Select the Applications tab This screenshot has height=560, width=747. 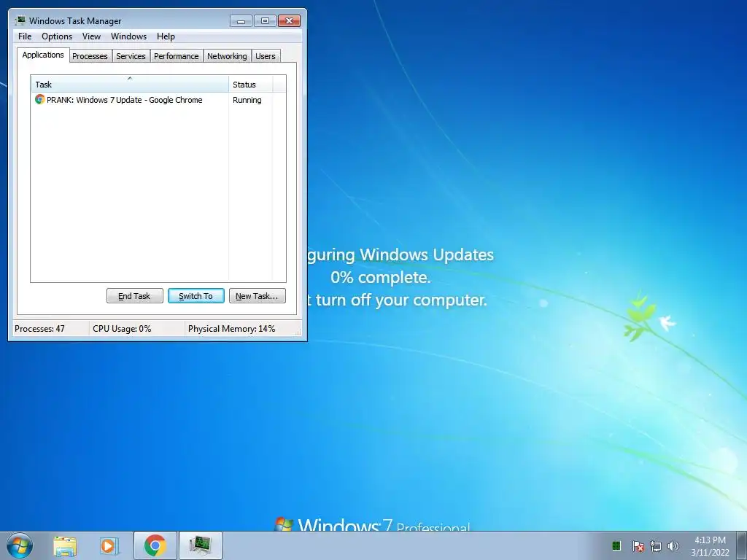43,55
